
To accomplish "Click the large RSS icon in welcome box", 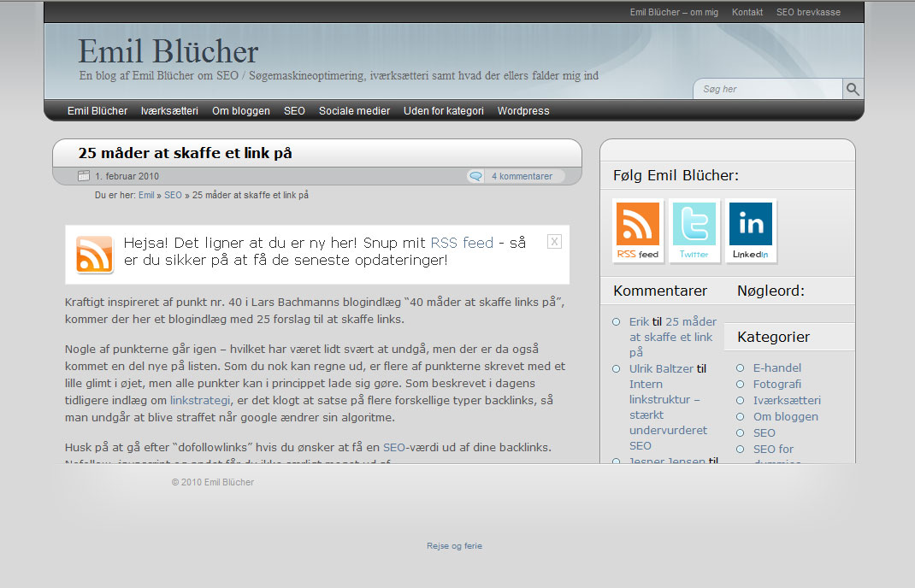I will [95, 255].
